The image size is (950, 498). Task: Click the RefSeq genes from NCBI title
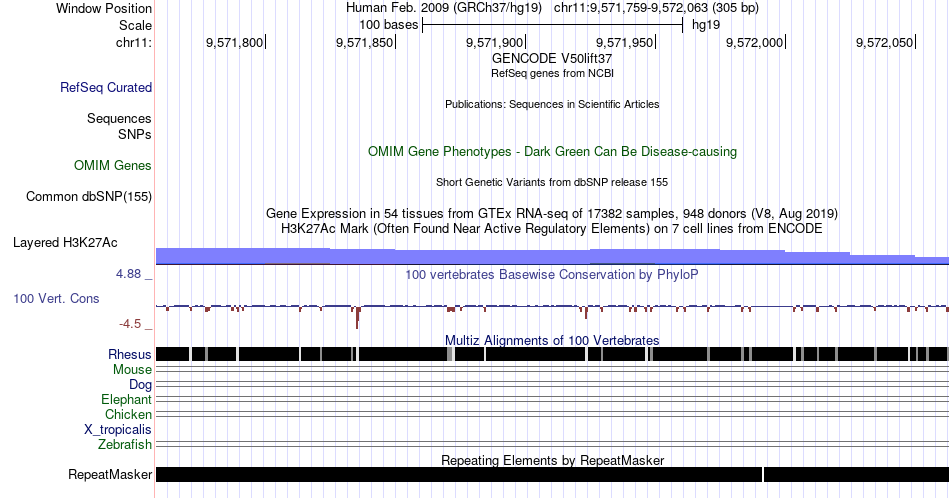point(552,73)
